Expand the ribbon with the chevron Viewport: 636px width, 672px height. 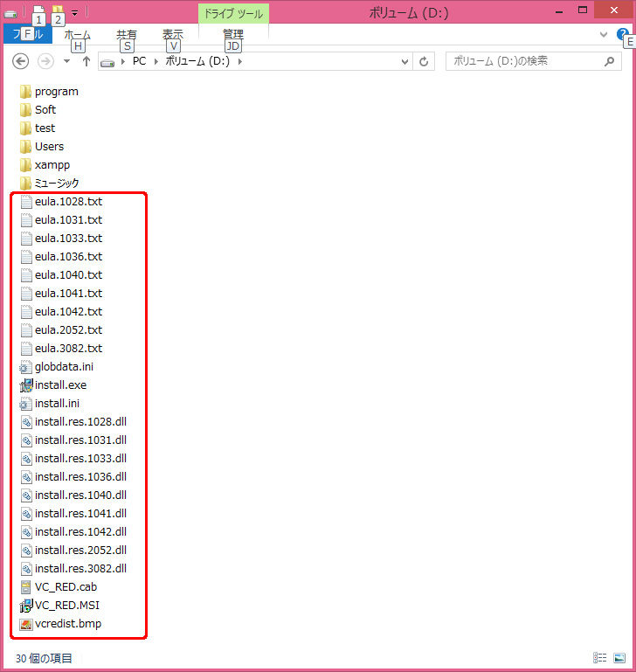coord(604,34)
